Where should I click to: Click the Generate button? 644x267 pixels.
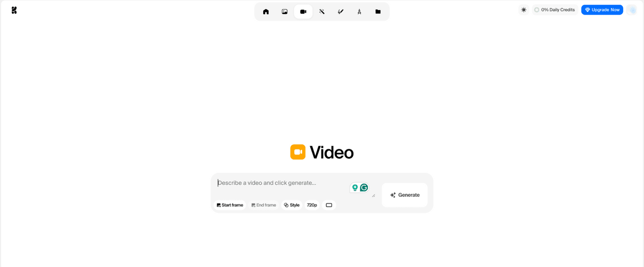pyautogui.click(x=405, y=195)
